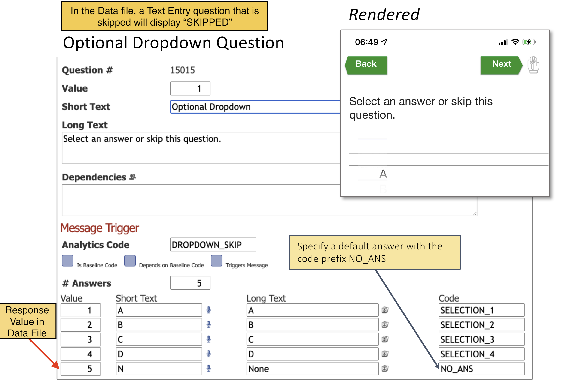Click microphone icon beside answer A
Image resolution: width=588 pixels, height=387 pixels.
[209, 310]
